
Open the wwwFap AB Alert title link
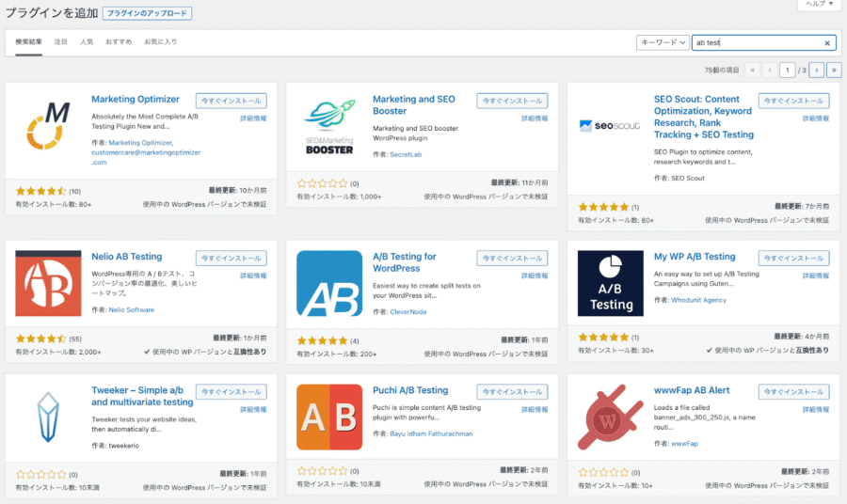point(692,390)
